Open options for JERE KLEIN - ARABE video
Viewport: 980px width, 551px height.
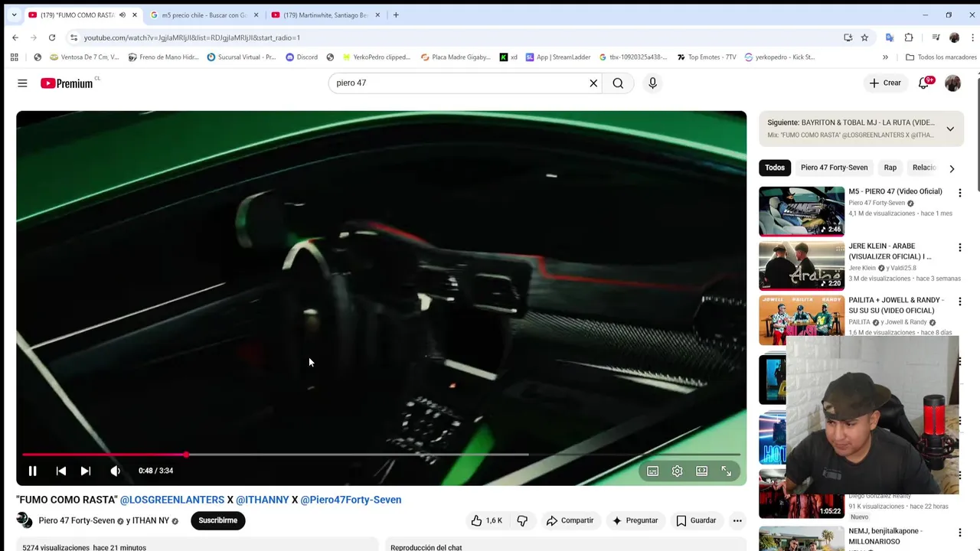pos(959,247)
